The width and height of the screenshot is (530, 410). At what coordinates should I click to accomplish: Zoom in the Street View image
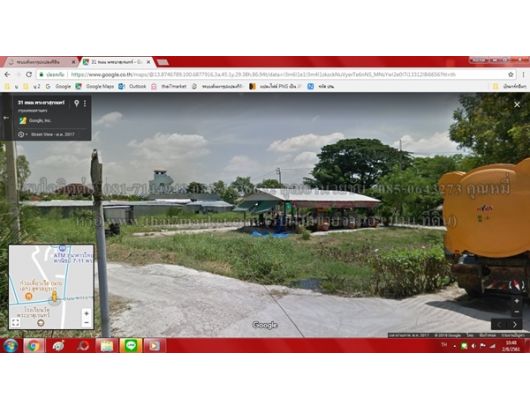point(516,300)
